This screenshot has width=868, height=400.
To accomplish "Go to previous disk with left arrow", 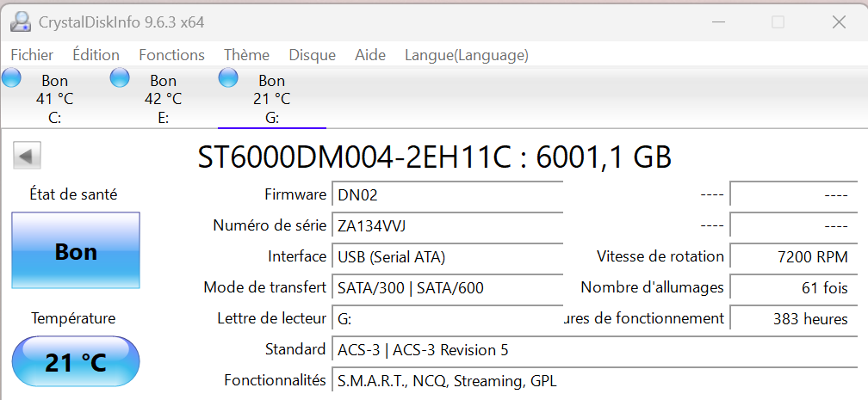I will (27, 156).
